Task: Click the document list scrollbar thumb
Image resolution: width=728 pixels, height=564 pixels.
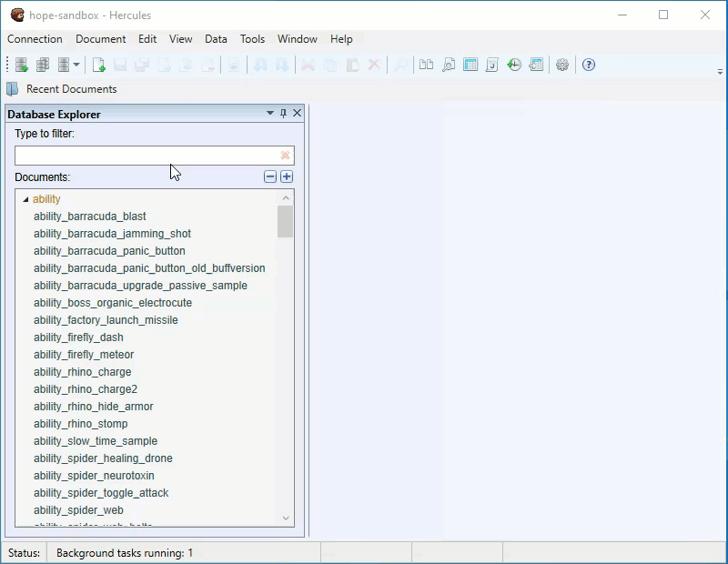Action: [x=285, y=221]
